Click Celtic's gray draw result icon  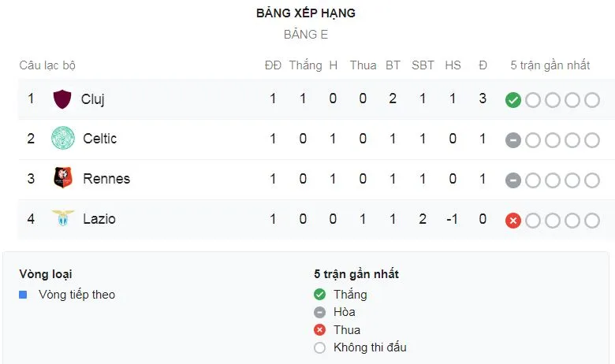[x=513, y=140]
